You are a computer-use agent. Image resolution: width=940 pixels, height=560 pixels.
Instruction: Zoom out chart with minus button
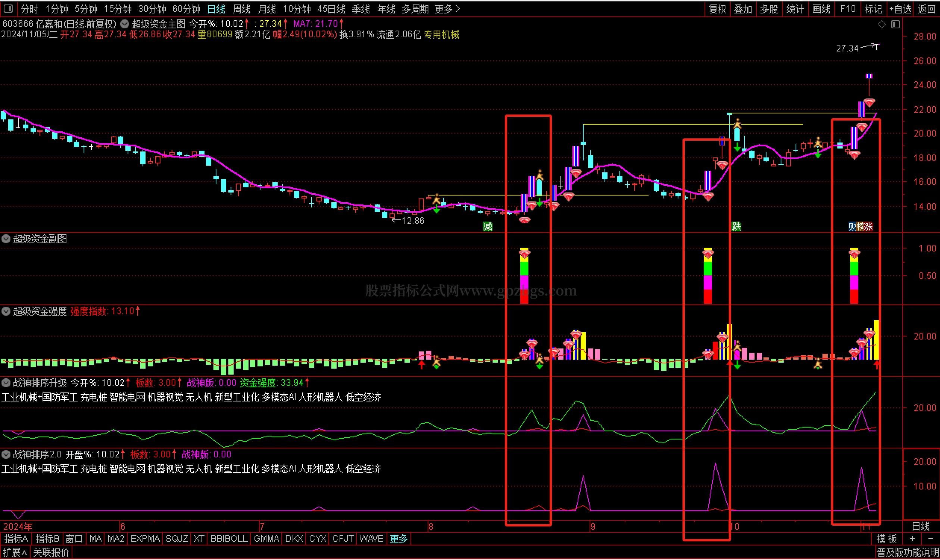click(931, 539)
